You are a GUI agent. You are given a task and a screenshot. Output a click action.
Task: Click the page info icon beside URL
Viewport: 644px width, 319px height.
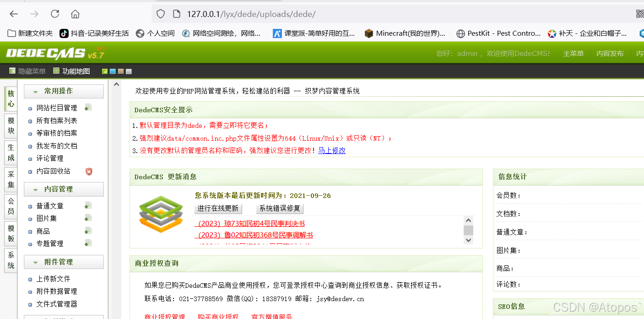pyautogui.click(x=177, y=14)
